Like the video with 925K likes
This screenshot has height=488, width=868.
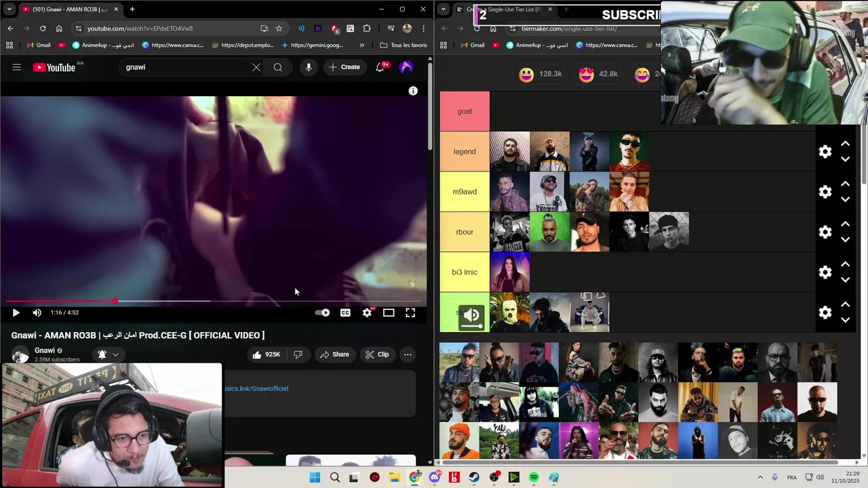(x=267, y=354)
